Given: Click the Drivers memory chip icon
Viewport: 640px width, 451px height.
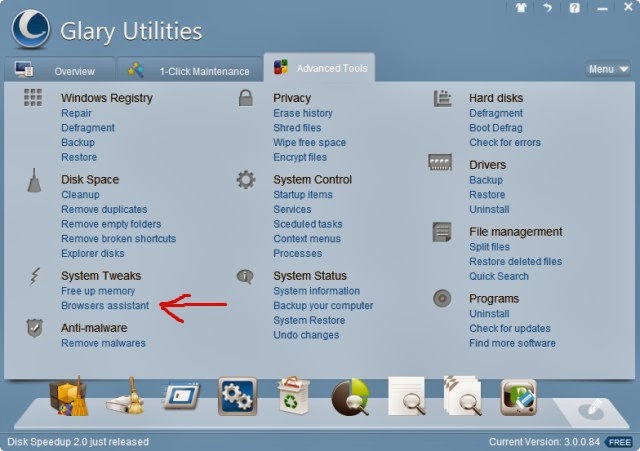Looking at the screenshot, I should 440,162.
